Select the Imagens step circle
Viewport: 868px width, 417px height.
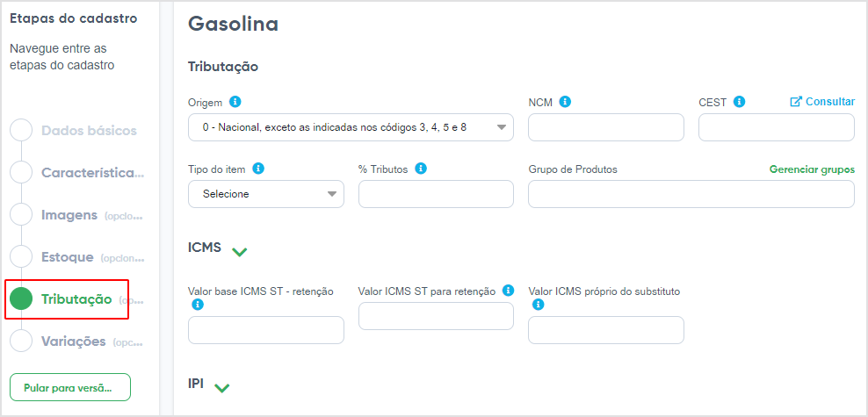click(21, 215)
